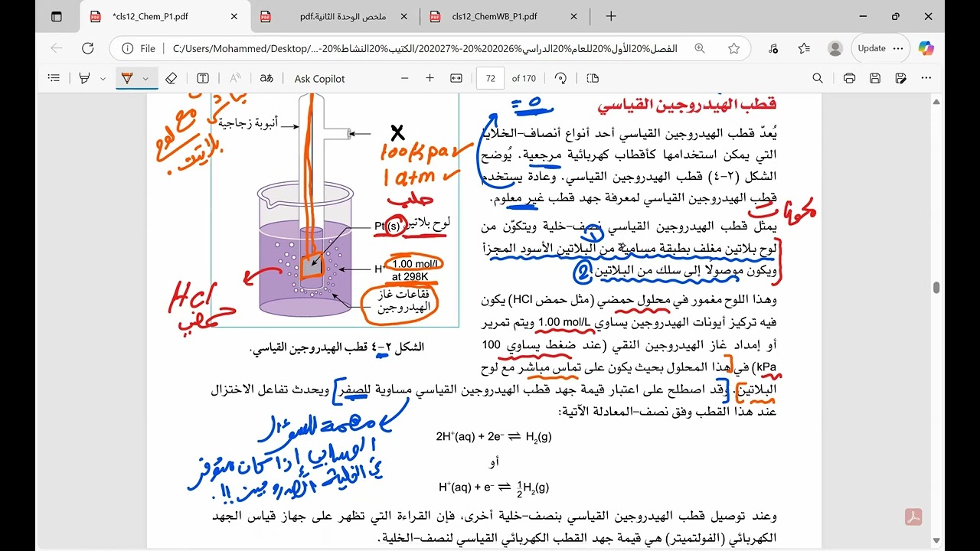Open the tab actions menu icon
Viewport: 980px width, 551px height.
[x=56, y=16]
